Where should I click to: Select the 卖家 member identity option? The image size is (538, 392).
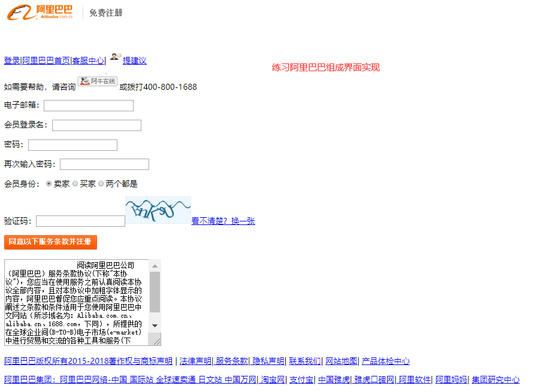click(48, 184)
